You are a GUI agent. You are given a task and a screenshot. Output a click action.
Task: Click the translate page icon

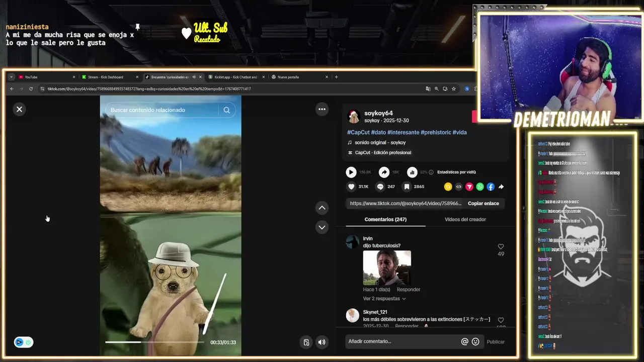pyautogui.click(x=428, y=89)
